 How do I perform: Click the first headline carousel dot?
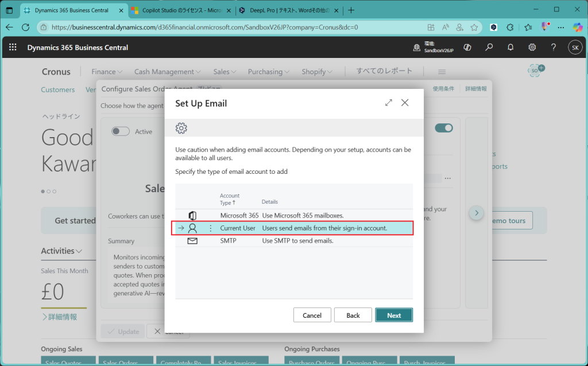[x=42, y=192]
